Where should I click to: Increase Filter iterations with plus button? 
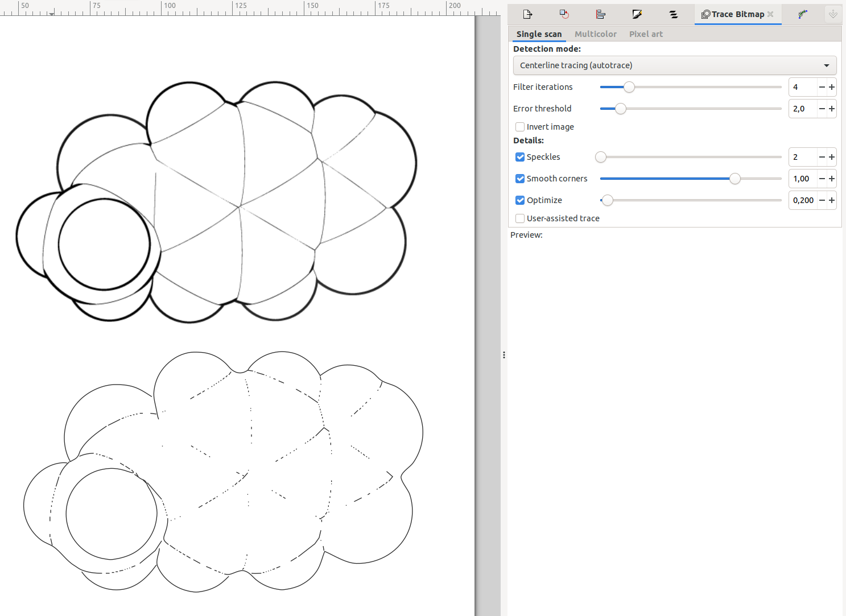tap(832, 87)
